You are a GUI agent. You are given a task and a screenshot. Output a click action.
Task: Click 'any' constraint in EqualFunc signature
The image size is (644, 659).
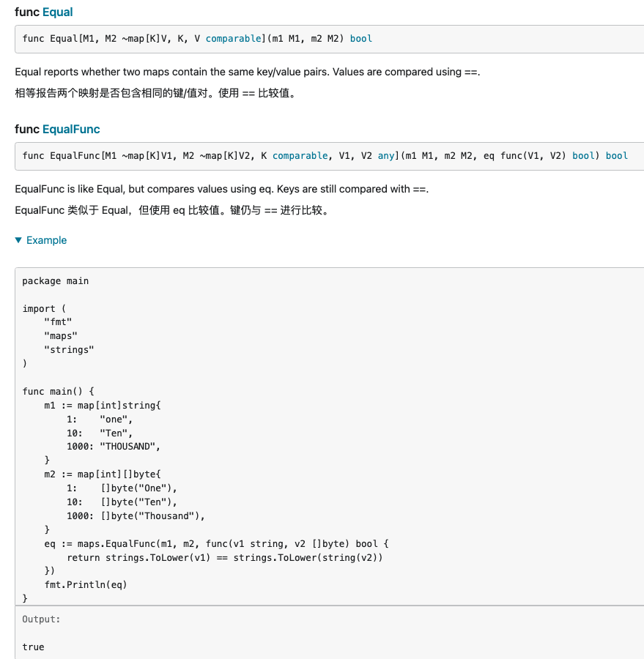pyautogui.click(x=385, y=155)
